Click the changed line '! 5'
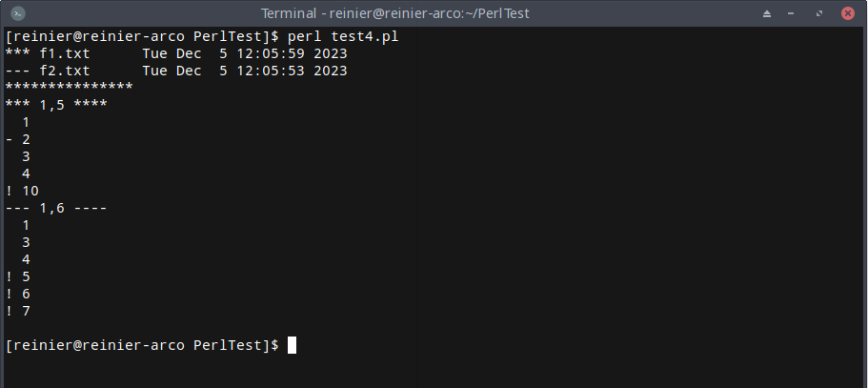Image resolution: width=868 pixels, height=388 pixels. (18, 276)
